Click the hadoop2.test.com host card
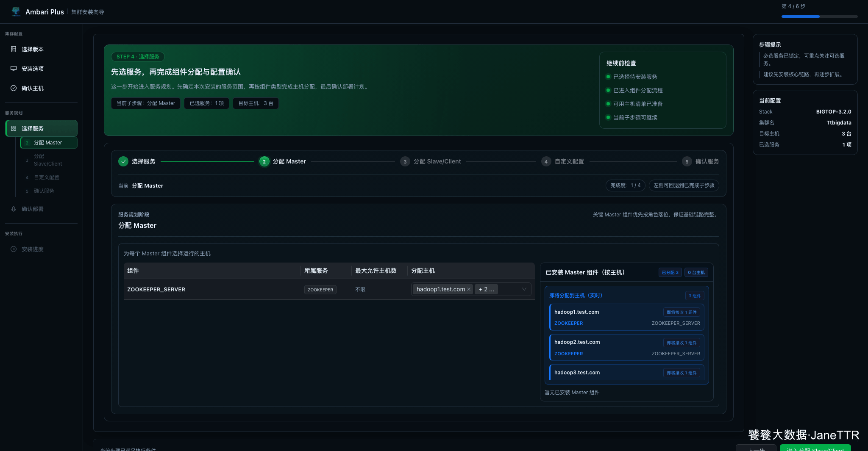This screenshot has width=868, height=451. point(627,347)
